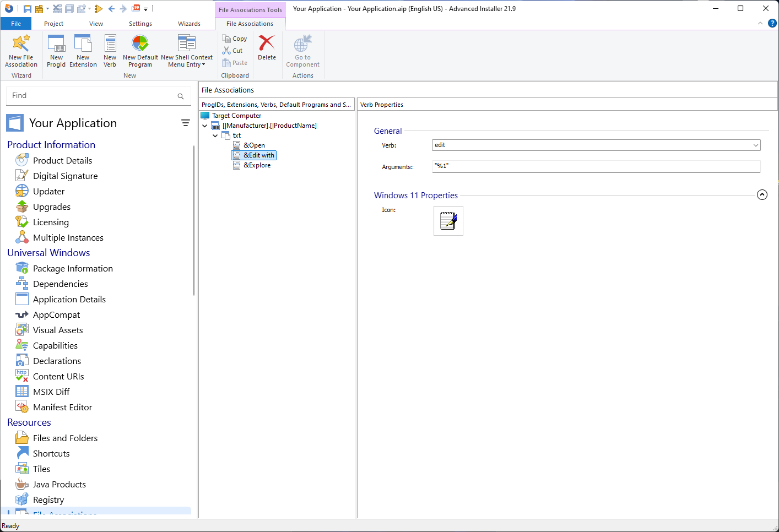The width and height of the screenshot is (779, 532).
Task: Collapse the txt extension node
Action: click(215, 135)
